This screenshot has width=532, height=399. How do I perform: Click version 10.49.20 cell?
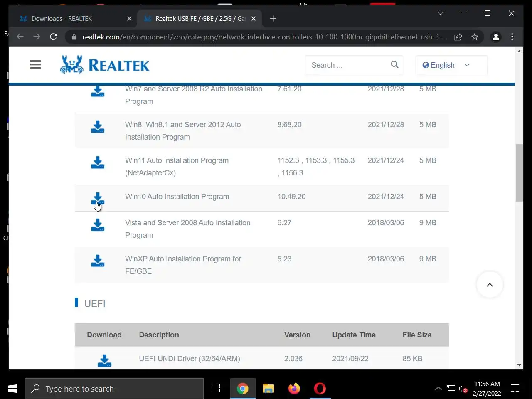click(x=291, y=197)
